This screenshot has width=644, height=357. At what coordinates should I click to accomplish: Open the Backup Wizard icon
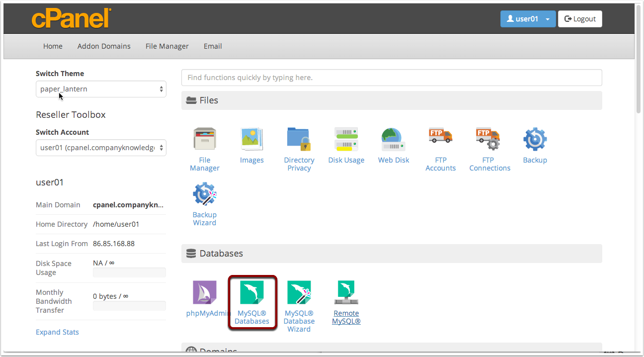coord(205,194)
